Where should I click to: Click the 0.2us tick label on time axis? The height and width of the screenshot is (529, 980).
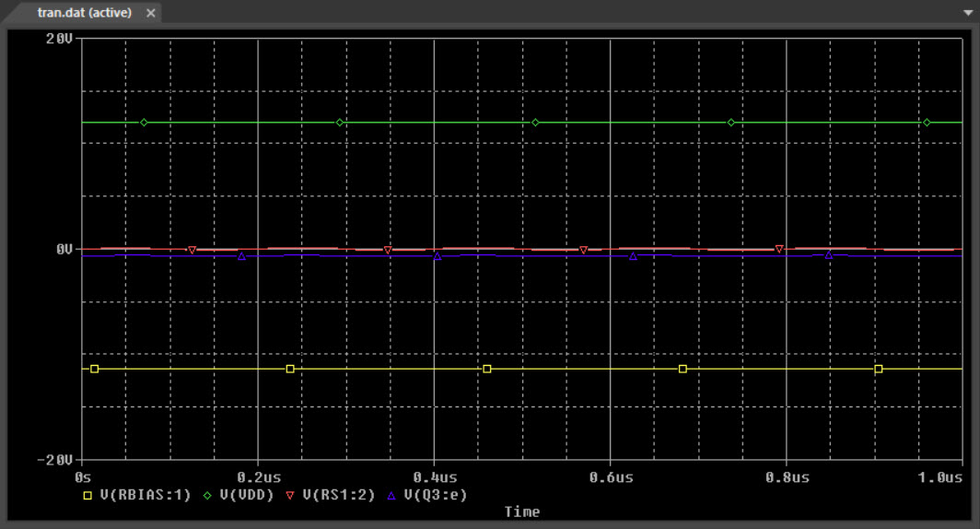point(259,477)
